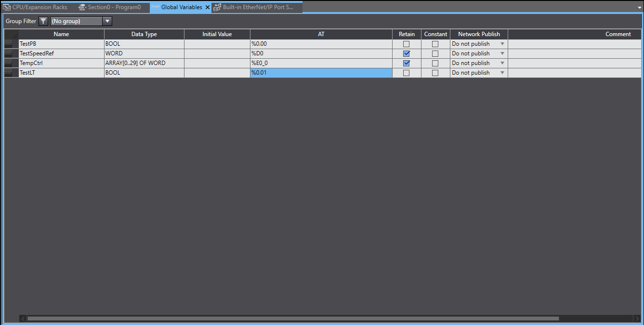The width and height of the screenshot is (644, 325).
Task: Enable Constant for TempCtrl
Action: tap(435, 63)
